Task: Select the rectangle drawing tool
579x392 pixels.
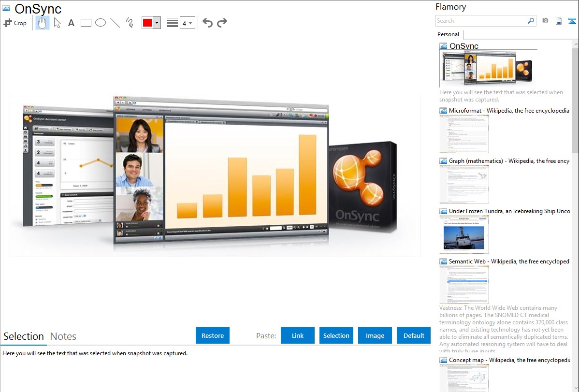Action: [86, 23]
